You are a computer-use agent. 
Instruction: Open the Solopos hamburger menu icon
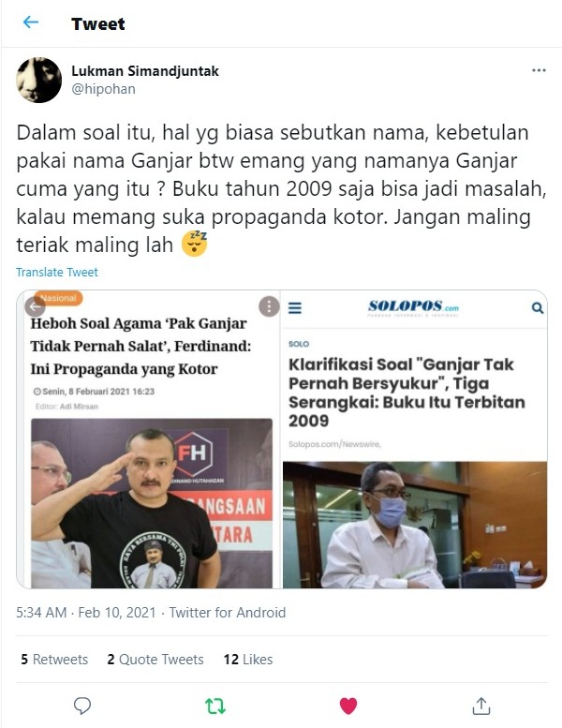(295, 308)
